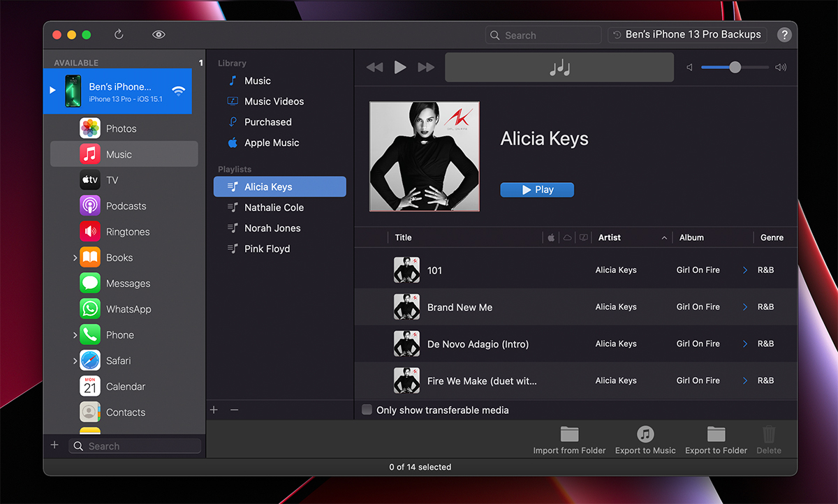Open the help question mark button
This screenshot has height=504, width=838.
[784, 35]
